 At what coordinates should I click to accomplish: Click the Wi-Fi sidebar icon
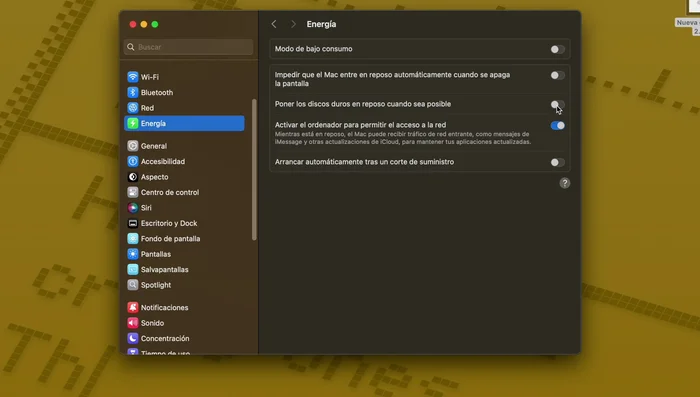coord(133,77)
